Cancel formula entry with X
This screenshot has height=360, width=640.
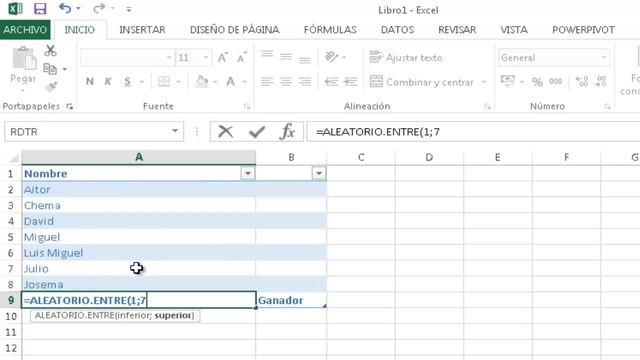pos(225,132)
